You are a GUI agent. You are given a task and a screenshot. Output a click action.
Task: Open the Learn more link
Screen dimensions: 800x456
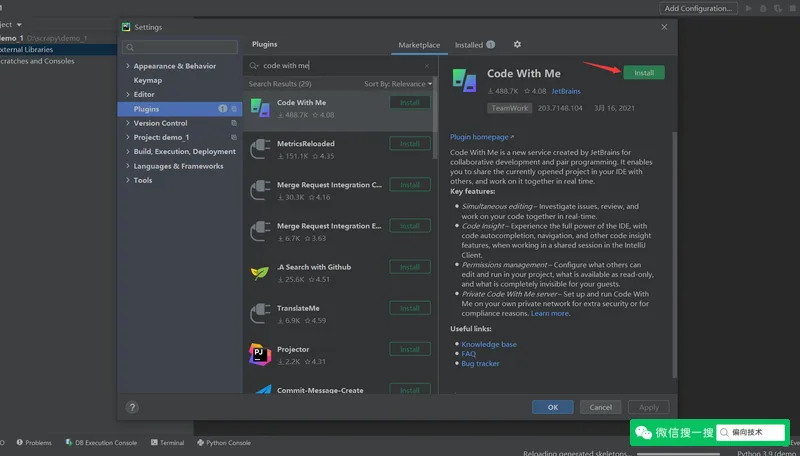[549, 313]
